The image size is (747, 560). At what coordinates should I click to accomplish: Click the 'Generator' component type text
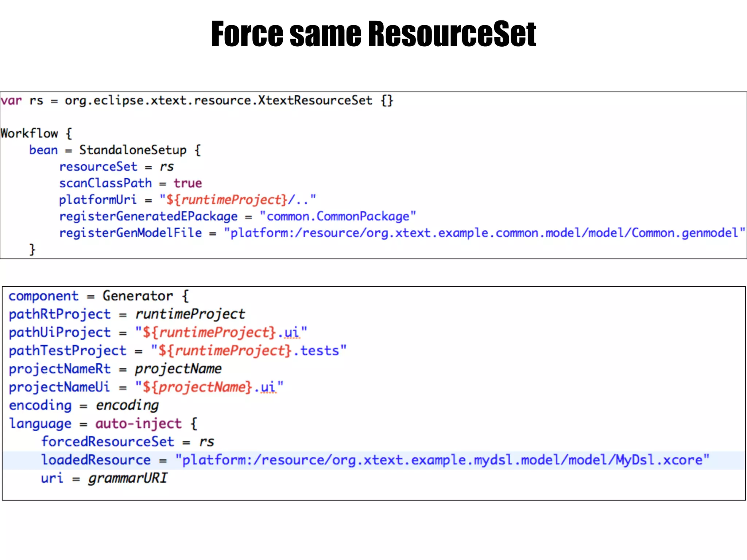coord(138,296)
